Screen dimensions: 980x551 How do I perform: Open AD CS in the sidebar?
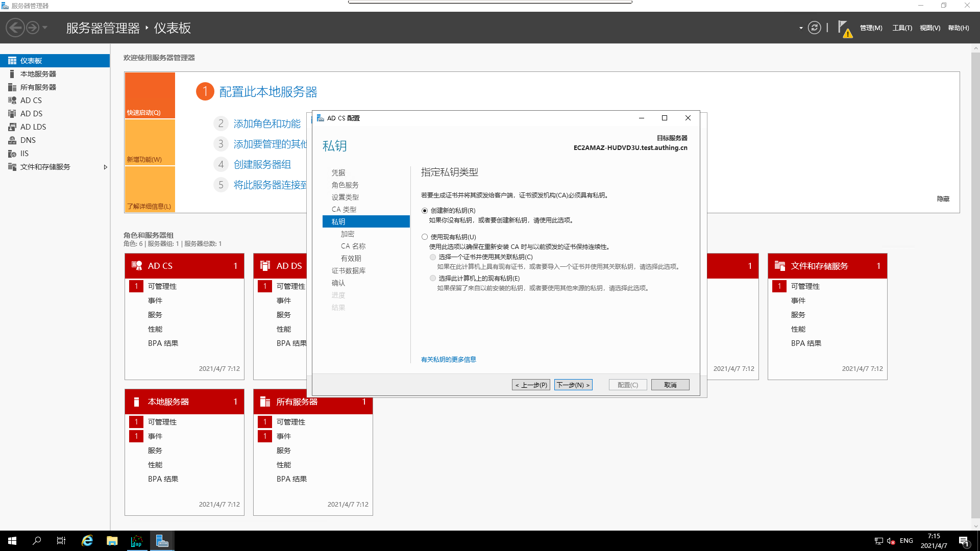click(31, 101)
